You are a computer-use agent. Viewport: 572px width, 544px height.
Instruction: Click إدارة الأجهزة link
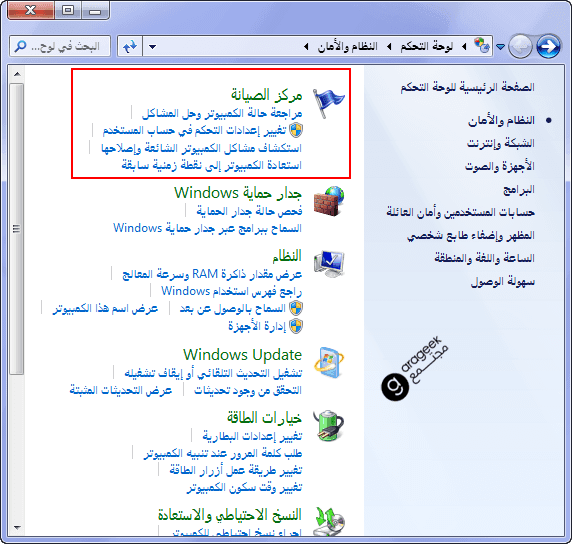coord(257,326)
